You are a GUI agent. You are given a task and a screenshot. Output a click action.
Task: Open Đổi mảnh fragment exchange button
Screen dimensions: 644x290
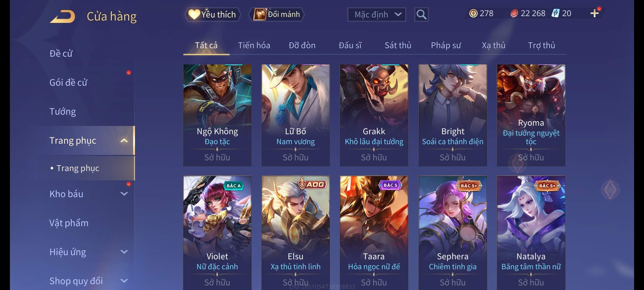click(277, 15)
